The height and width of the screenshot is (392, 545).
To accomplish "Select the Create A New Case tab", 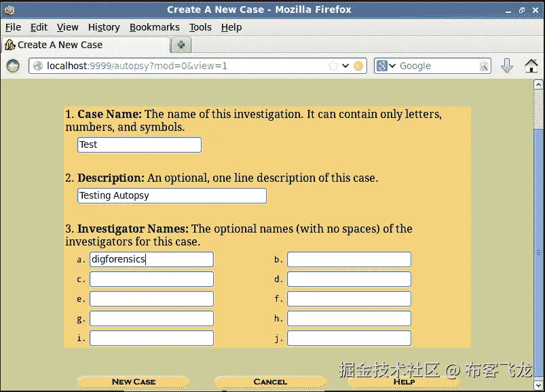I will point(86,45).
